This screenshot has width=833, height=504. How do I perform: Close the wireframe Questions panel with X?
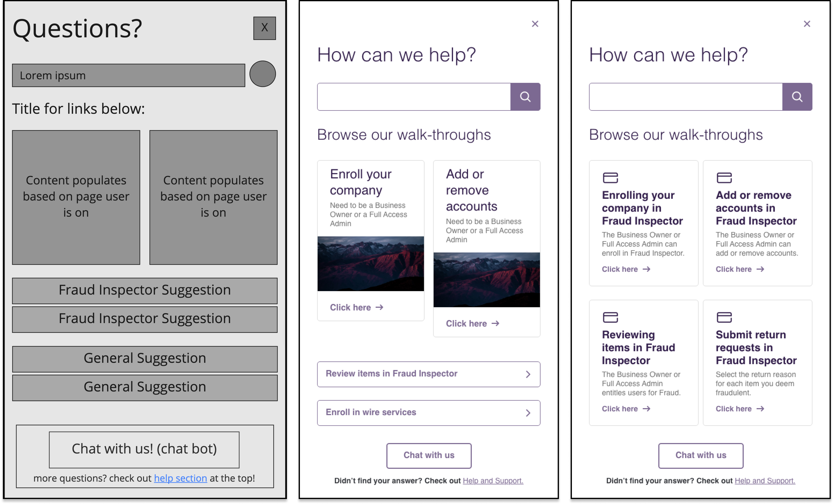pos(264,28)
